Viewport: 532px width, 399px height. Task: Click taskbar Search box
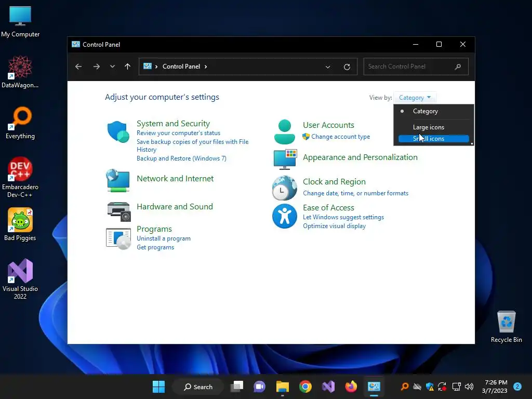[198, 387]
